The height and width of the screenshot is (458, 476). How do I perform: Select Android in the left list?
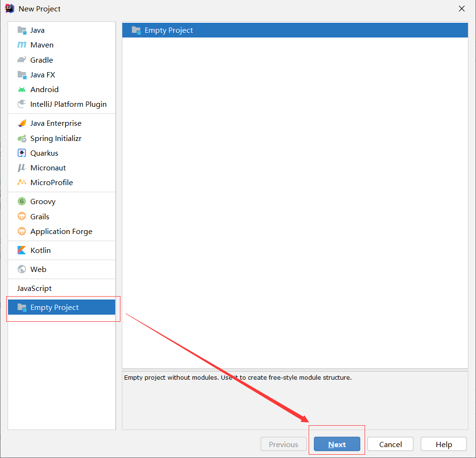tap(62, 89)
